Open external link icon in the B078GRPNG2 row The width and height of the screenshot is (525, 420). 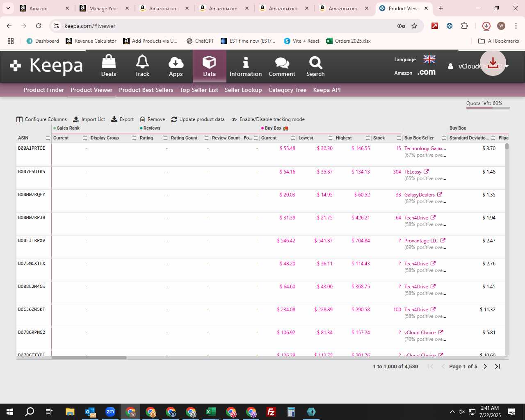coord(441,333)
